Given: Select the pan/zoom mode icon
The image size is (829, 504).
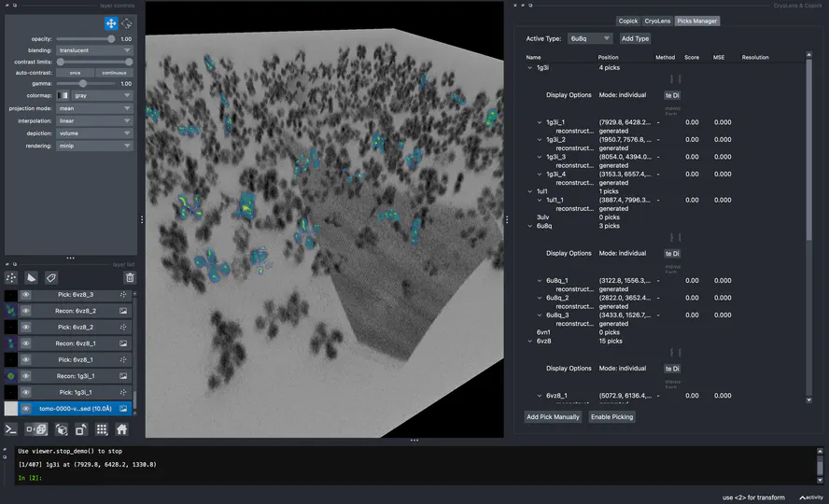Looking at the screenshot, I should pos(111,23).
